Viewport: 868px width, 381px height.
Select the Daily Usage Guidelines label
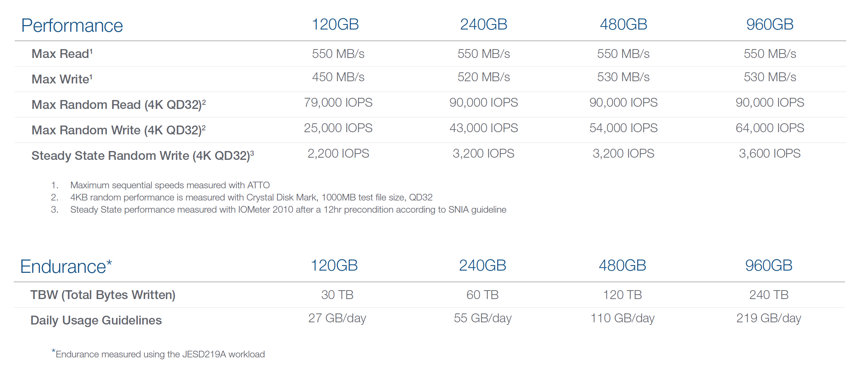click(x=96, y=320)
